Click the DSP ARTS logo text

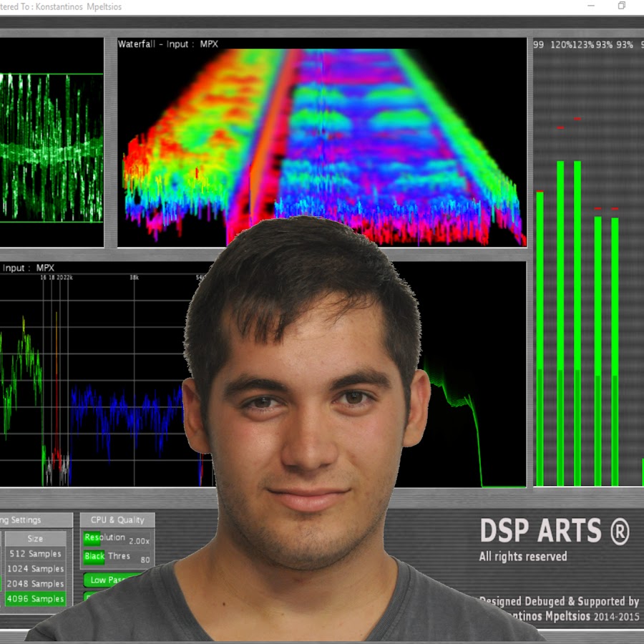555,531
